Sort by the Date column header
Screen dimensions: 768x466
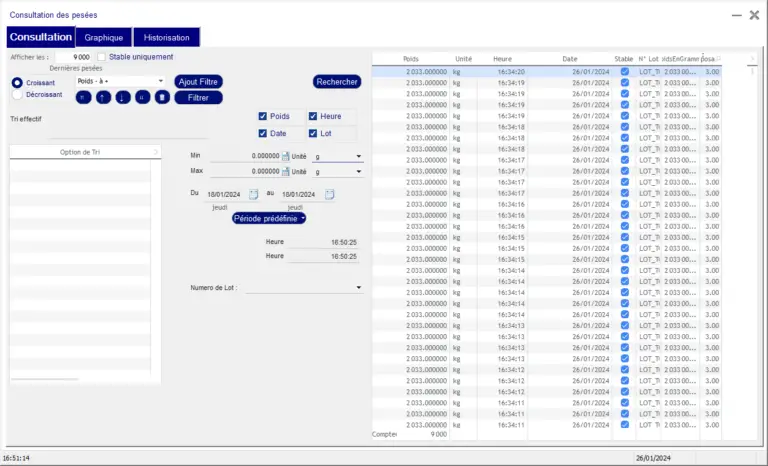[x=570, y=59]
